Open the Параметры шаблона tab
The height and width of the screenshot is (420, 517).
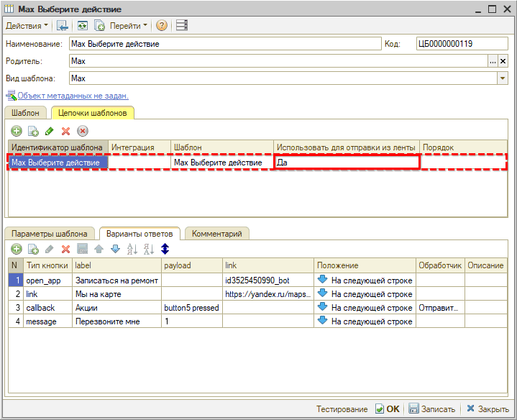click(x=50, y=233)
